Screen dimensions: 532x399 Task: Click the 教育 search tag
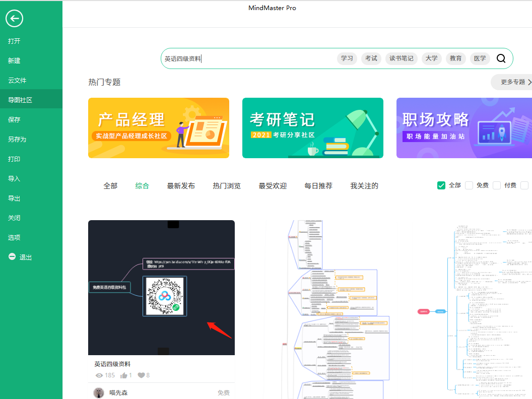[455, 58]
